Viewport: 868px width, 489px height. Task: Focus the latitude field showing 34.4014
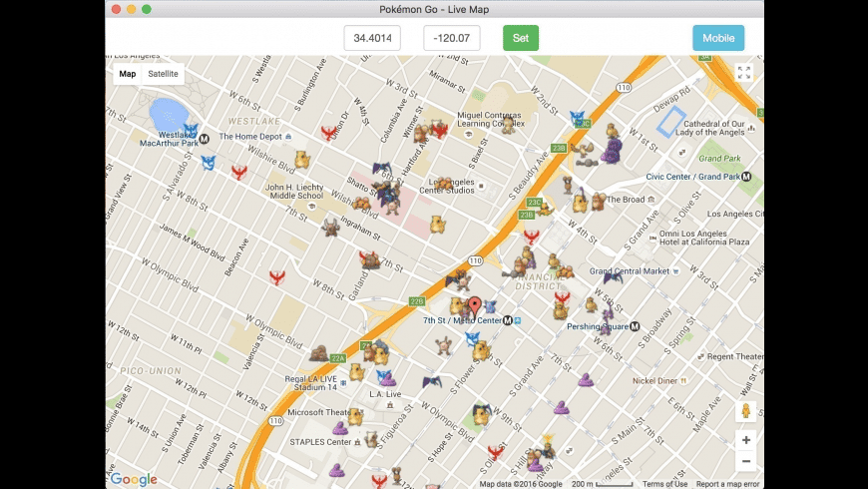click(372, 38)
